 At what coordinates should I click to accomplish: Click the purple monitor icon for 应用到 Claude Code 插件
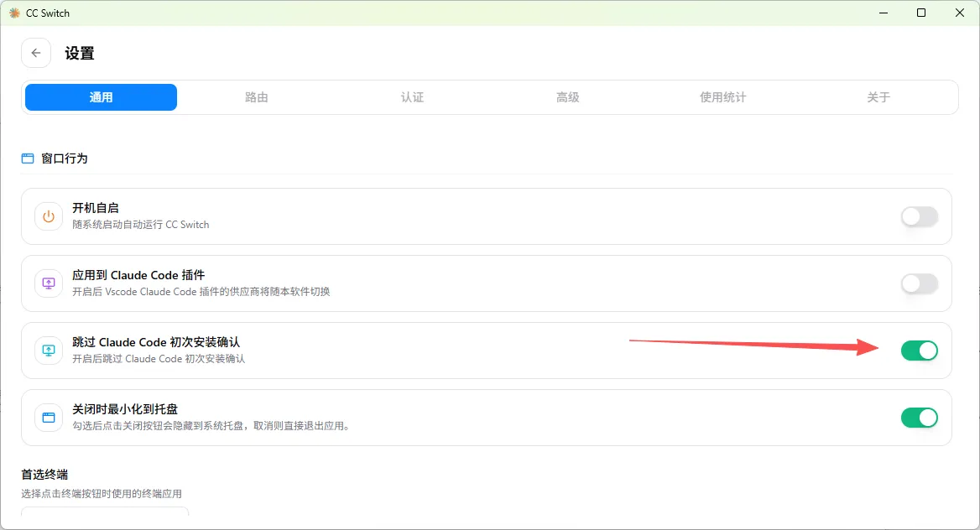pos(48,283)
